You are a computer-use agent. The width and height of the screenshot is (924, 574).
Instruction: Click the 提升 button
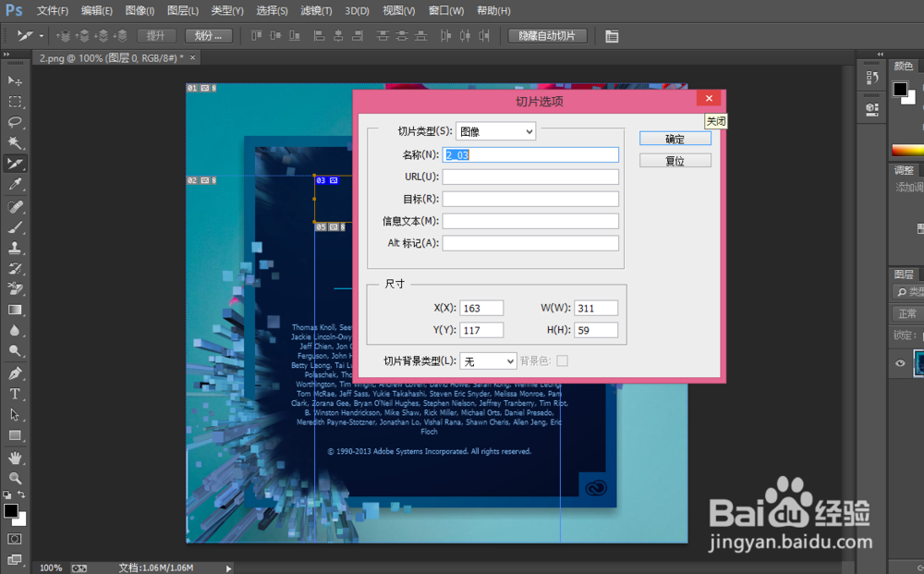[x=155, y=36]
